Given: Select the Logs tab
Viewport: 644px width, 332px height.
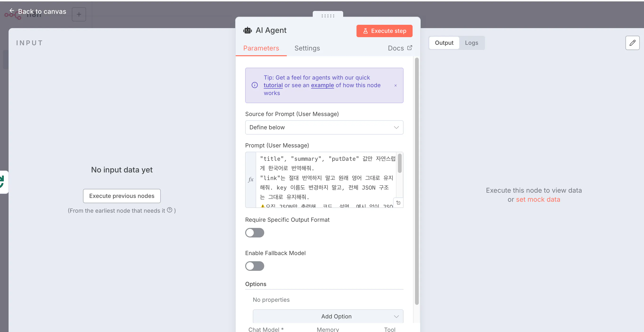Looking at the screenshot, I should 472,43.
